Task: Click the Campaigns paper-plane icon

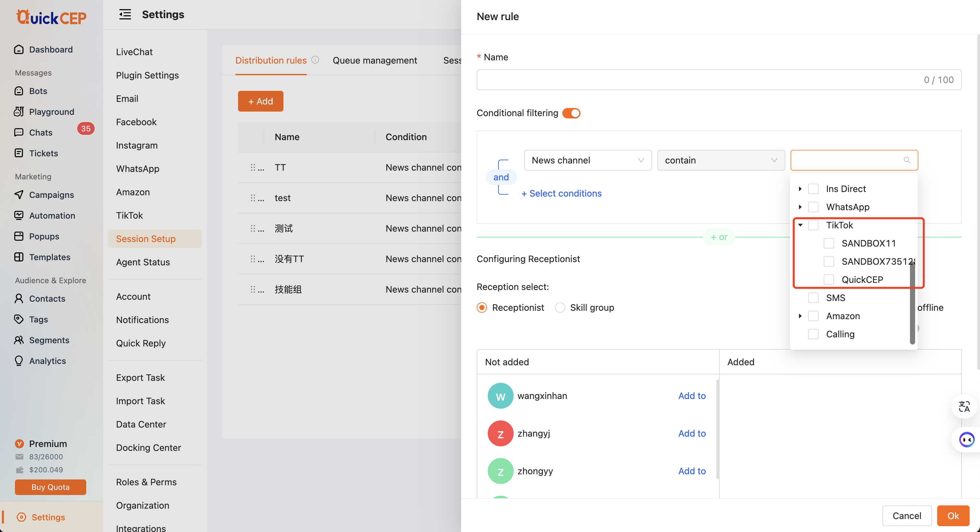Action: click(18, 194)
